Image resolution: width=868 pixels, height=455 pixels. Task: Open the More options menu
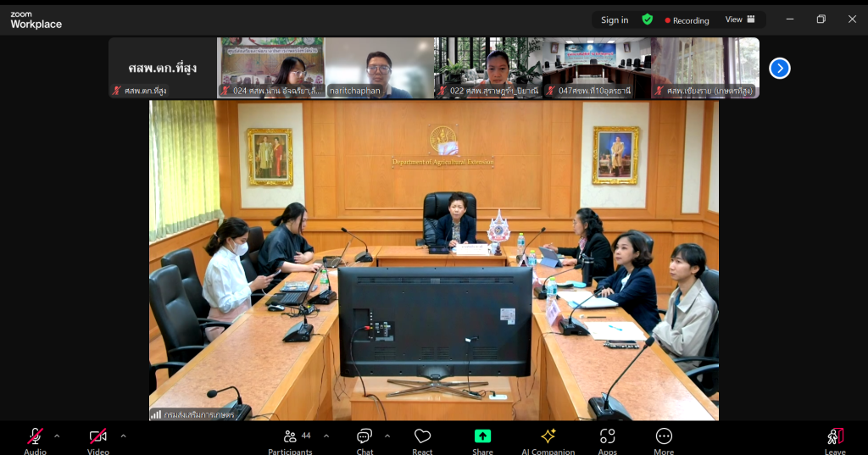coord(664,437)
